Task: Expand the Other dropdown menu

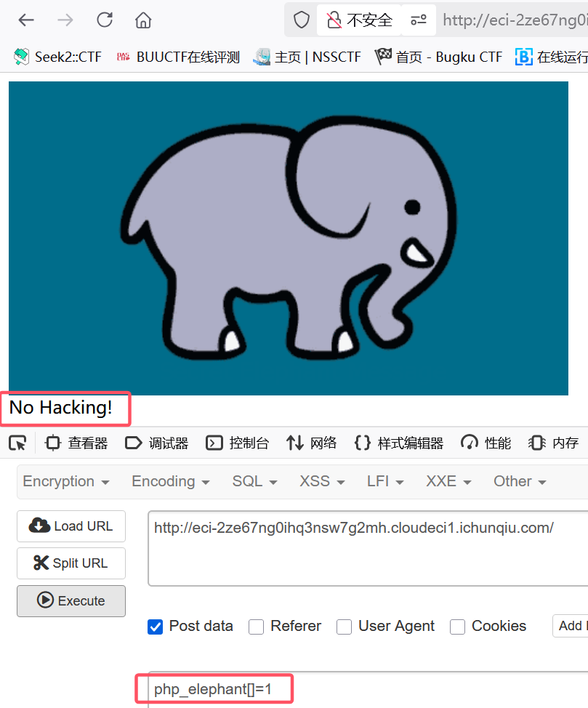Action: tap(520, 481)
